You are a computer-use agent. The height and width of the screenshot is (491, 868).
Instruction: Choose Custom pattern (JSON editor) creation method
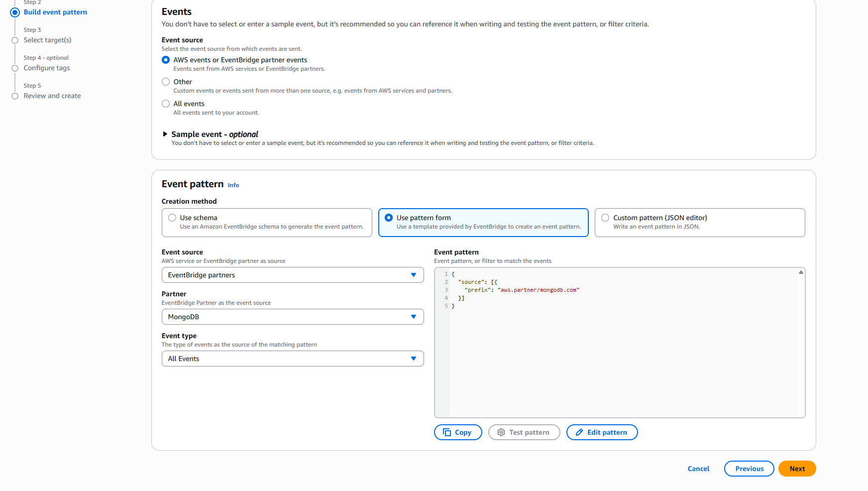click(x=605, y=218)
